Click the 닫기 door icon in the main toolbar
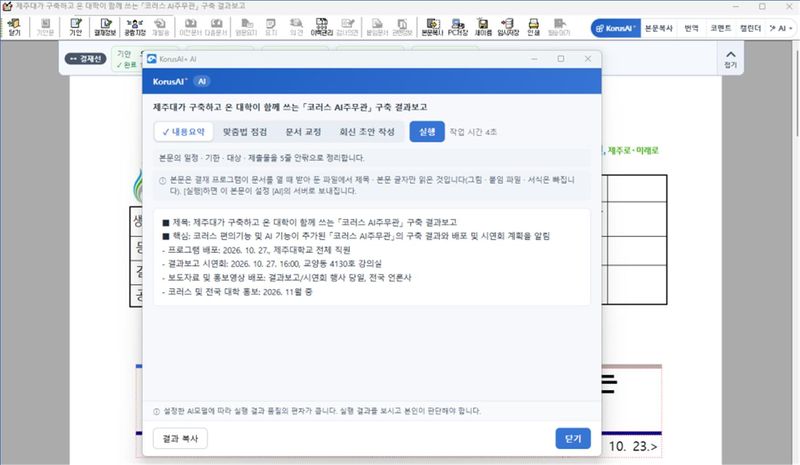800x465 pixels. click(14, 27)
